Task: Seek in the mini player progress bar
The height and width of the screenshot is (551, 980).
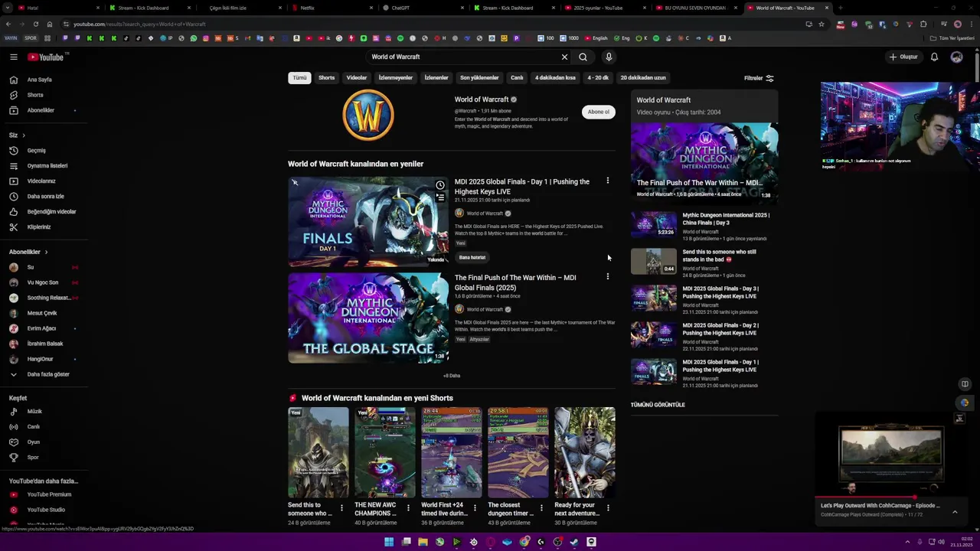Action: (x=893, y=497)
